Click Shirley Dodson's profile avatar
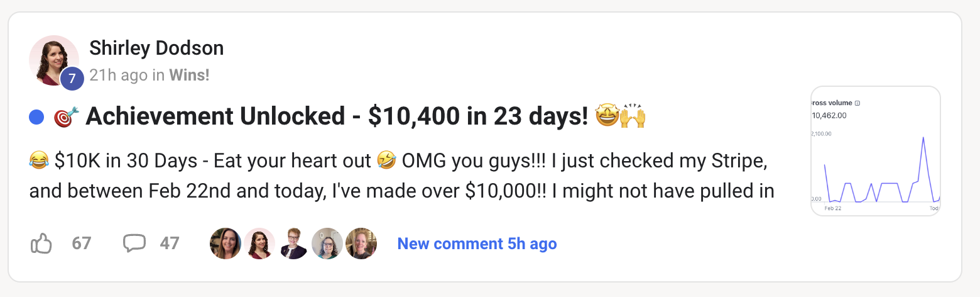The width and height of the screenshot is (980, 297). pos(53,59)
